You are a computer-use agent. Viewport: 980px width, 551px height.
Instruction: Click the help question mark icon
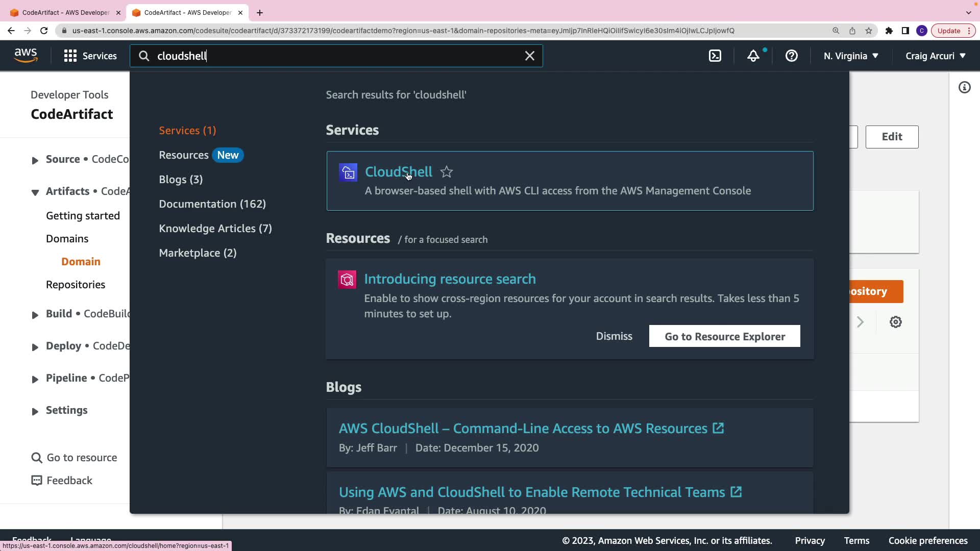tap(791, 56)
